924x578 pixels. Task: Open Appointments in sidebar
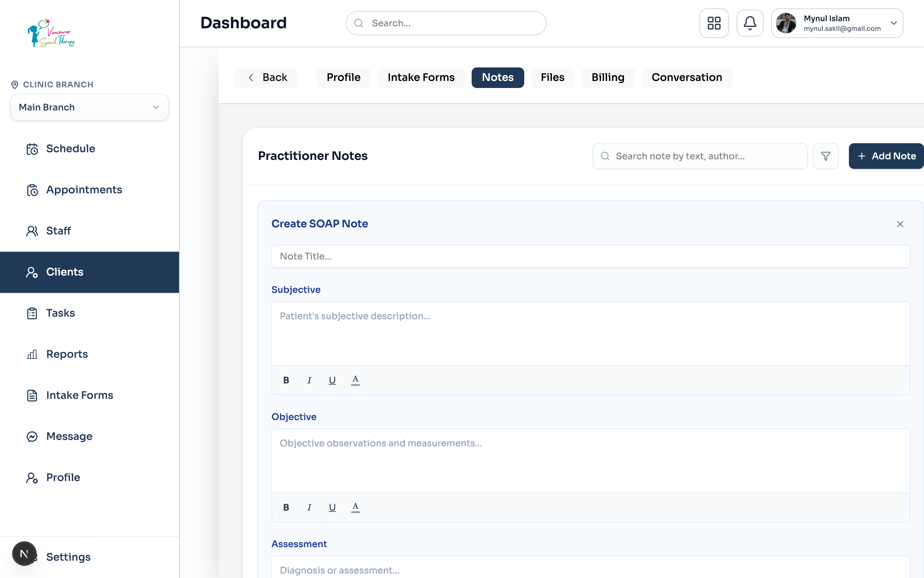(x=89, y=189)
